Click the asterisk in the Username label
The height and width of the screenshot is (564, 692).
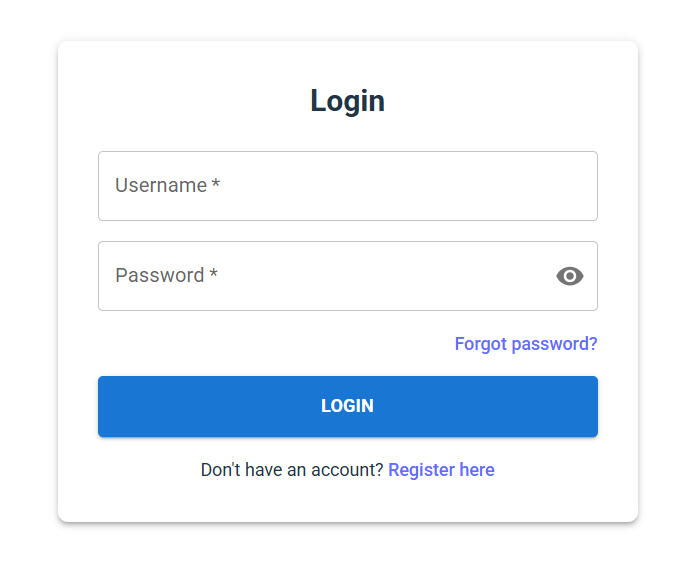point(216,185)
